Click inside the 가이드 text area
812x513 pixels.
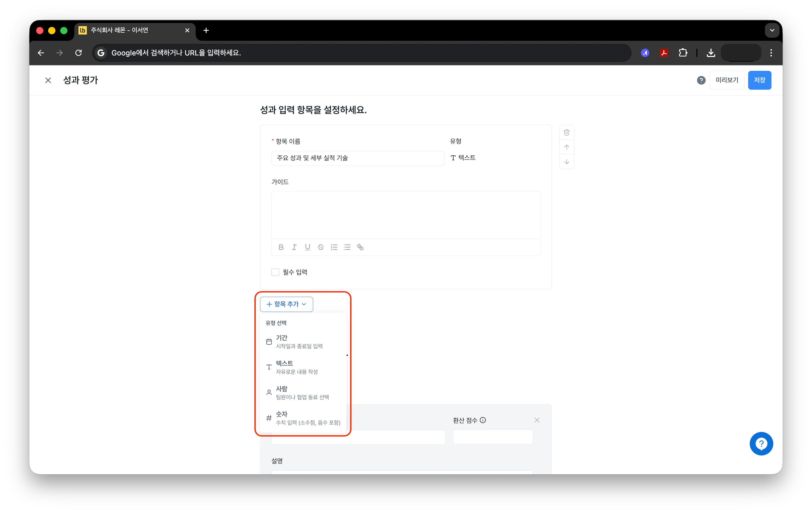(406, 215)
